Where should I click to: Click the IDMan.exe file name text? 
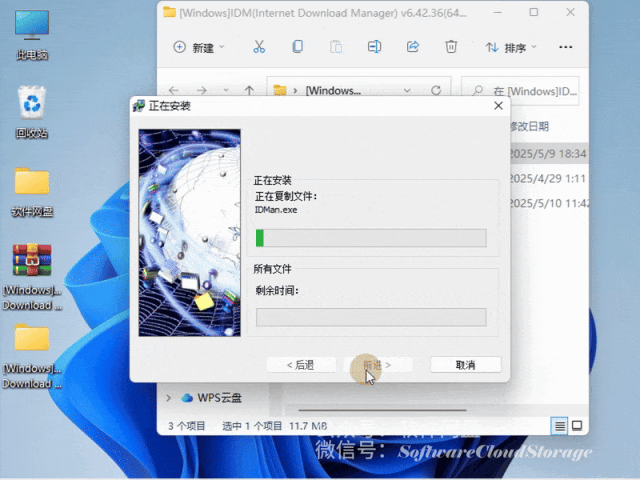[x=276, y=210]
